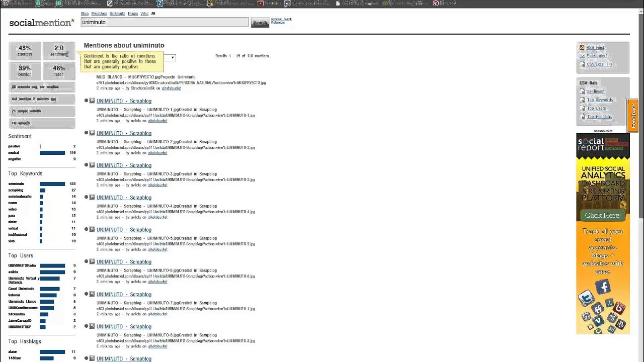Click '71 unique authors' stat bar
The image size is (644, 362).
click(x=42, y=111)
